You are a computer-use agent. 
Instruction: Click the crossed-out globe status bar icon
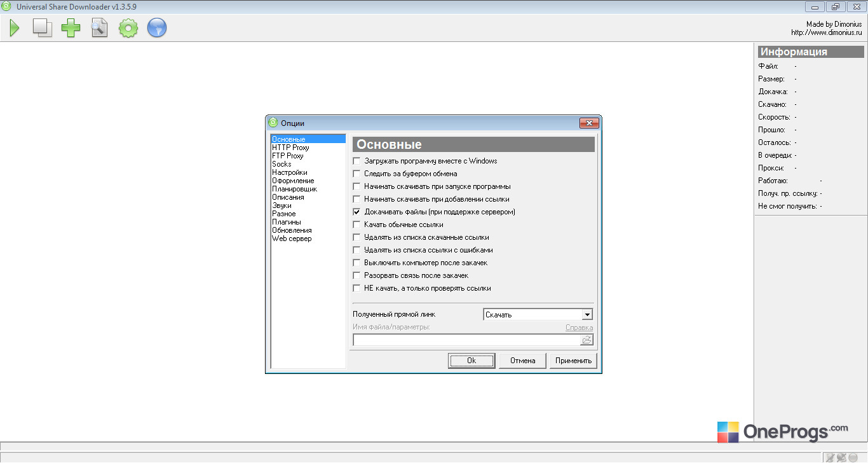841,457
